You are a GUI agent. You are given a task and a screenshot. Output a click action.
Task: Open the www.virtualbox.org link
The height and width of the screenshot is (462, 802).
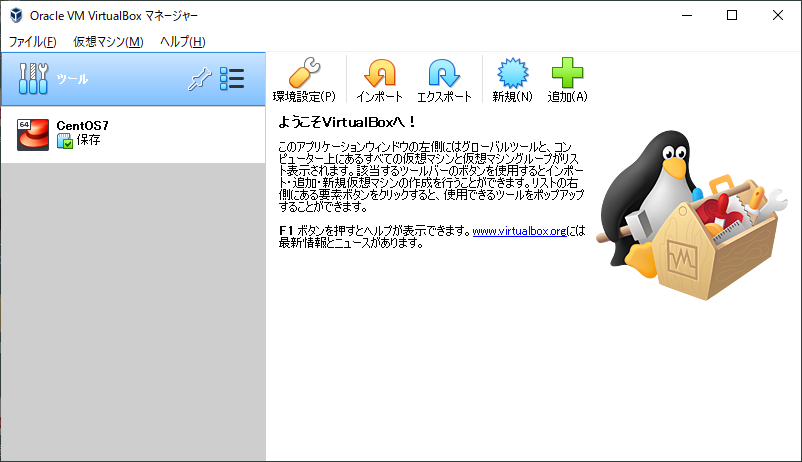pyautogui.click(x=519, y=231)
